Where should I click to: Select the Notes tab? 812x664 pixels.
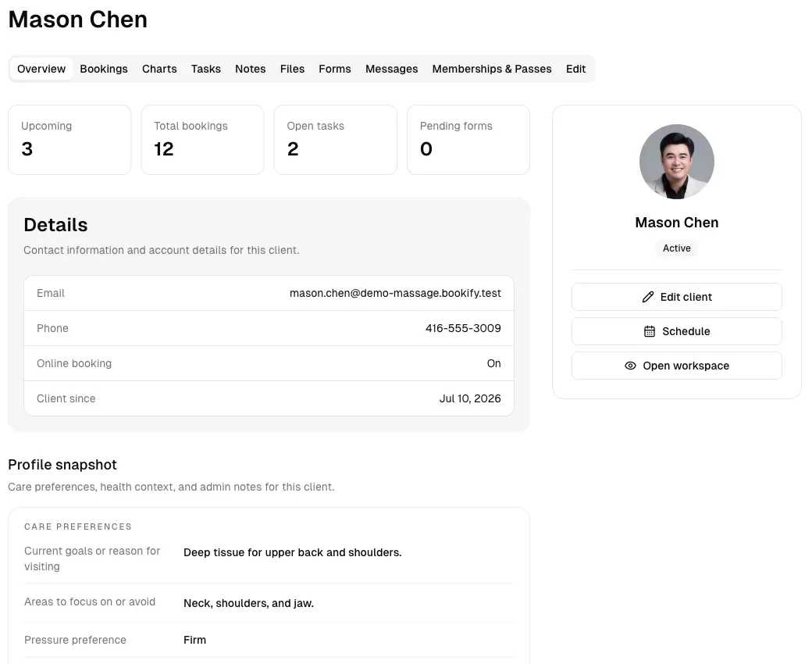click(250, 69)
